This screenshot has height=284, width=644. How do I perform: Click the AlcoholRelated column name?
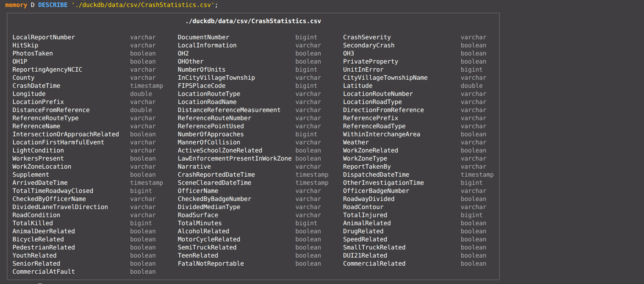(x=204, y=231)
